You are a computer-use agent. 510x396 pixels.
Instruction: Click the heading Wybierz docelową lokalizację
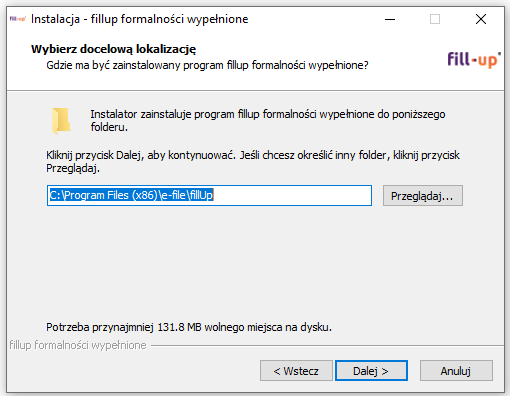tap(114, 49)
